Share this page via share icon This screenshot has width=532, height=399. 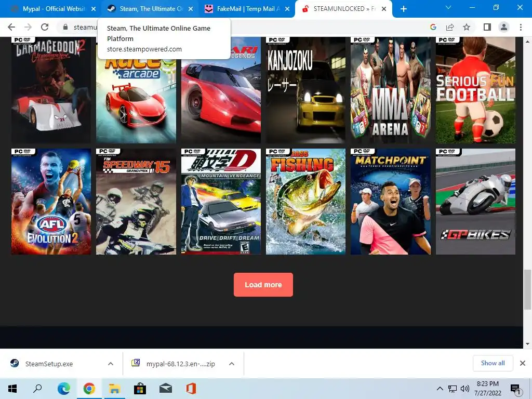[x=450, y=27]
